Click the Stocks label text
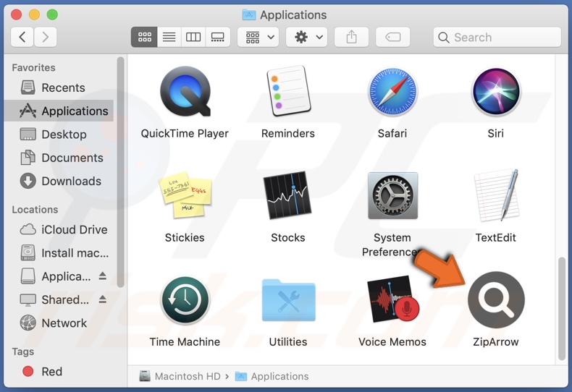The width and height of the screenshot is (572, 392). point(288,237)
